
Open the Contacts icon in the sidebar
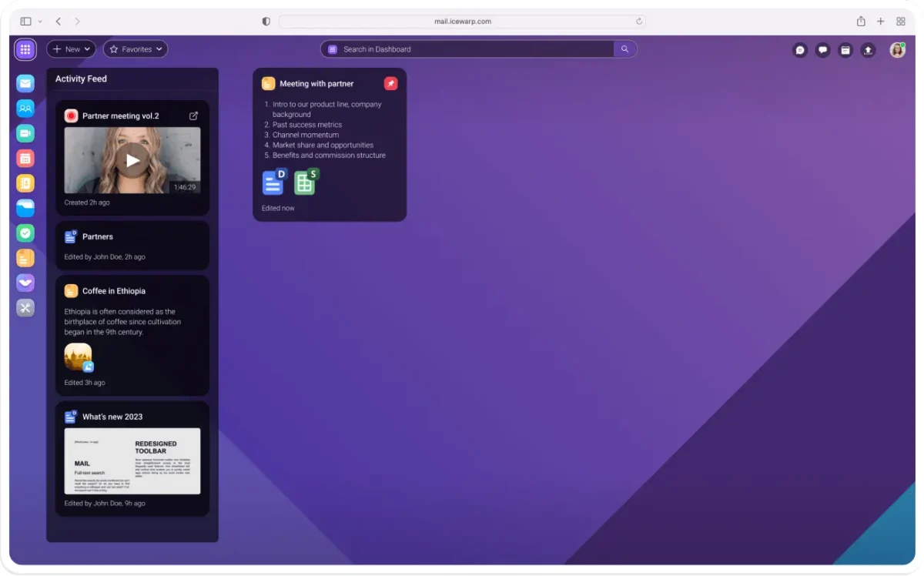pos(25,109)
